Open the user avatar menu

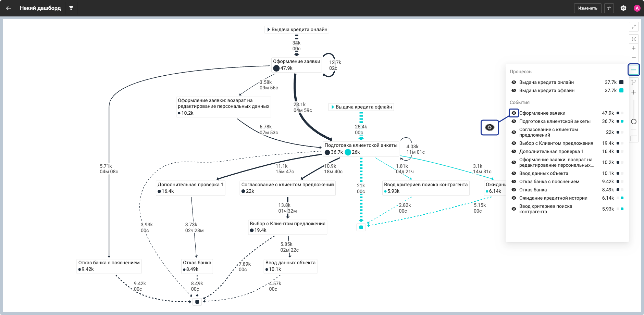pos(637,8)
